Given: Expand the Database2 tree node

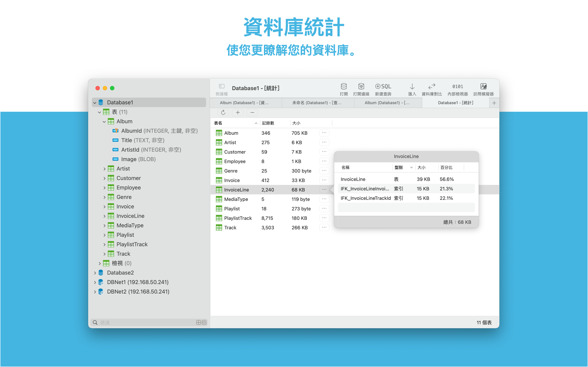Looking at the screenshot, I should point(95,273).
